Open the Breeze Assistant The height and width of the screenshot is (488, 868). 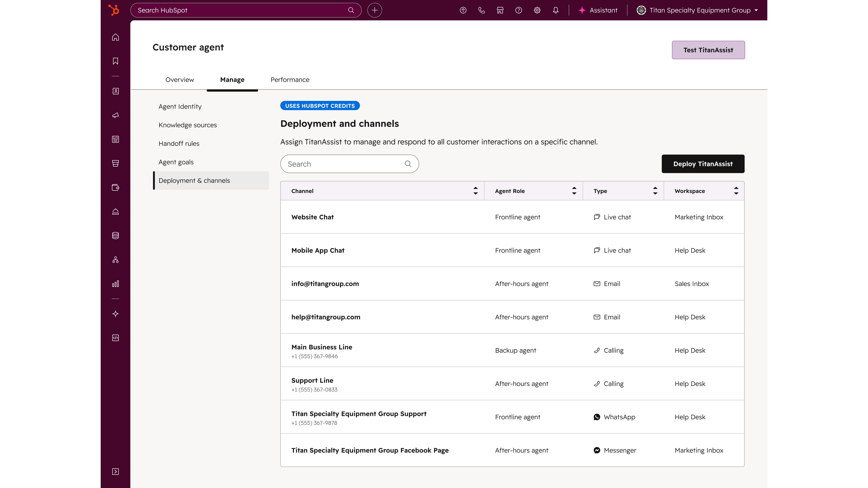[x=598, y=10]
